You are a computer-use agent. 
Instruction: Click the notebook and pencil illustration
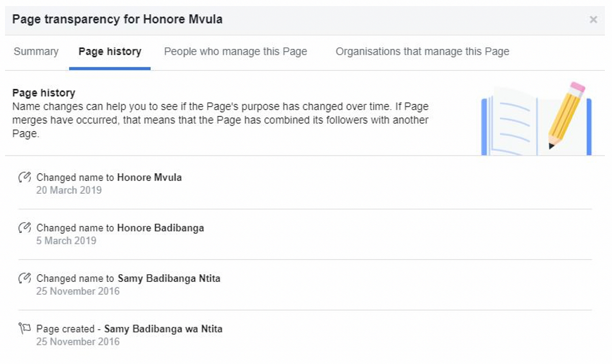[536, 119]
